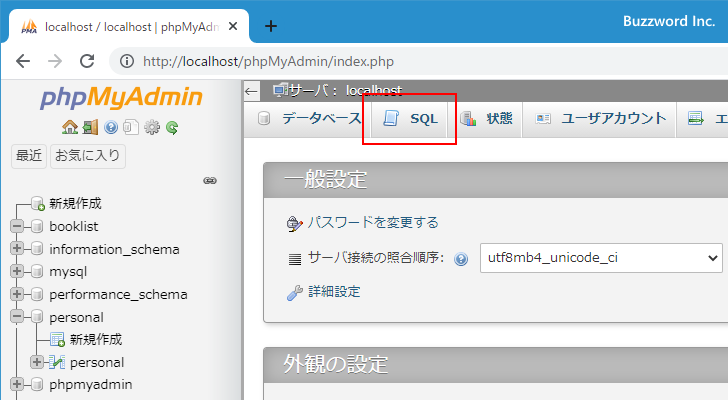Select the personal database name

(77, 317)
